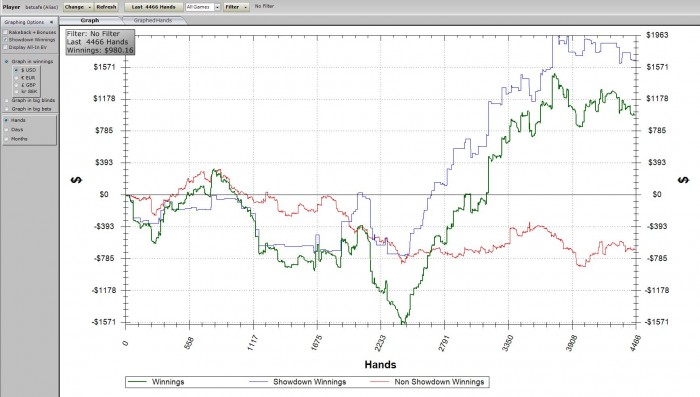
Task: Click the right y-axis label $1963
Action: pyautogui.click(x=657, y=35)
